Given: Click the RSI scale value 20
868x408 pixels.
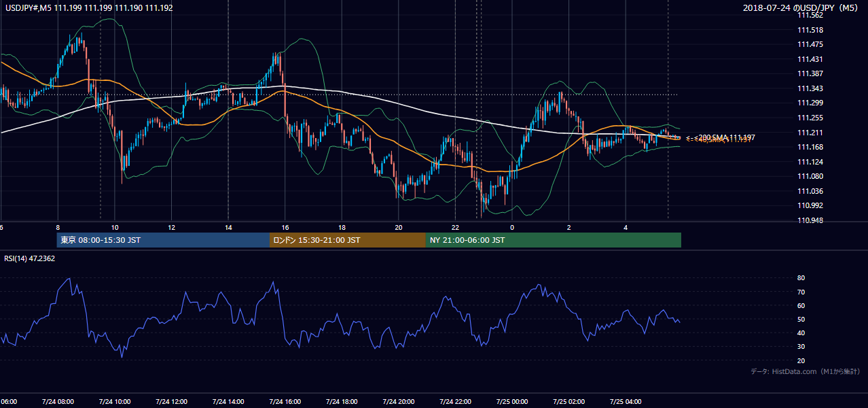Looking at the screenshot, I should (x=801, y=361).
